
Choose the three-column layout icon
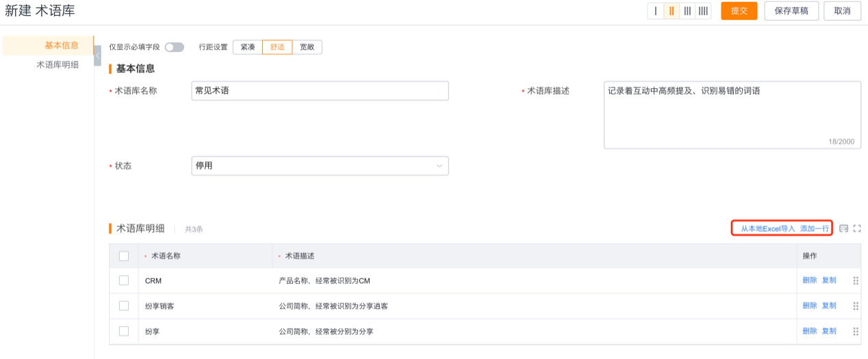[x=687, y=11]
